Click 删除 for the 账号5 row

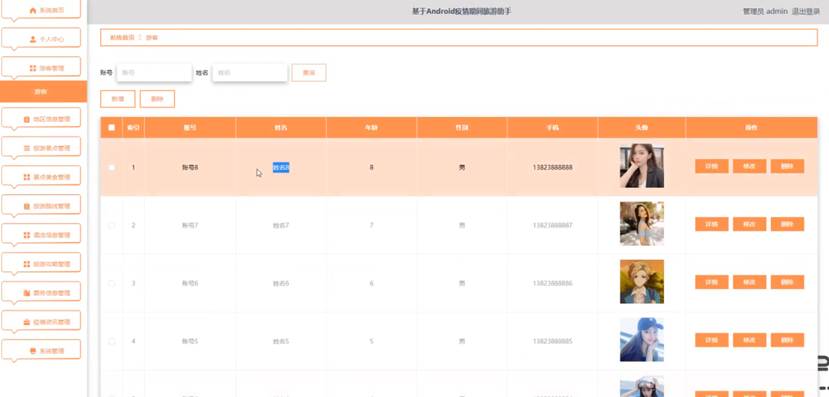click(x=787, y=340)
